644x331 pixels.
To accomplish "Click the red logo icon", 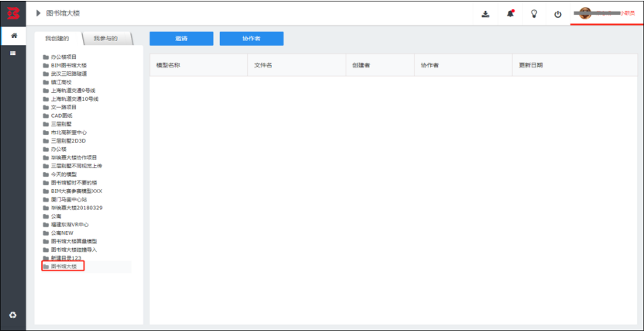I will (13, 13).
